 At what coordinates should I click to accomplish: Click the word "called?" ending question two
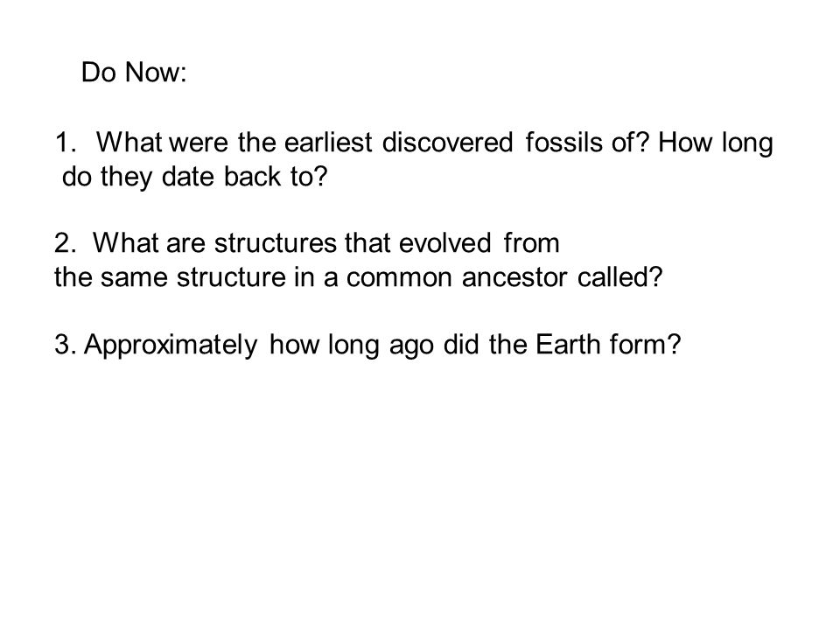point(619,277)
